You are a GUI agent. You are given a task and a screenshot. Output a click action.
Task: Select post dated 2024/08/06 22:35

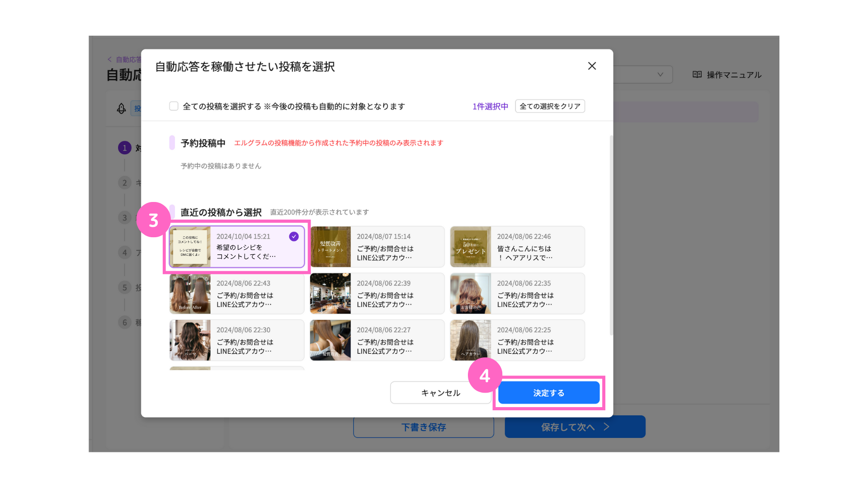517,294
